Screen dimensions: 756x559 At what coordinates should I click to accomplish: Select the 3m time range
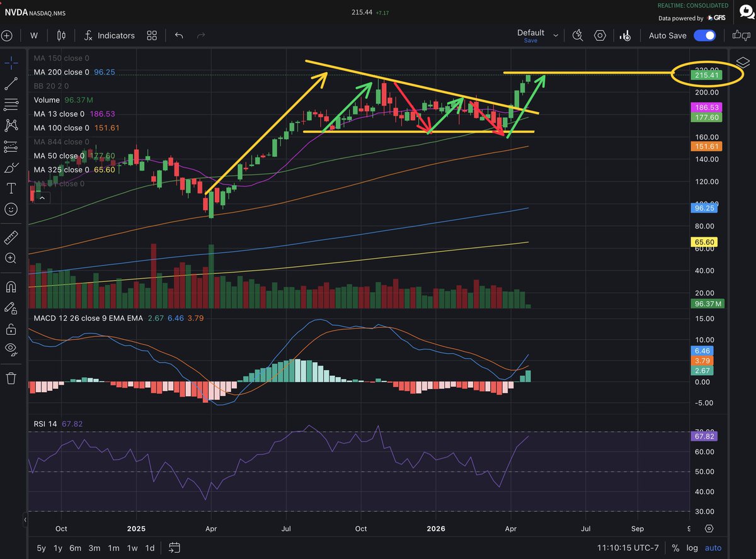pos(94,548)
